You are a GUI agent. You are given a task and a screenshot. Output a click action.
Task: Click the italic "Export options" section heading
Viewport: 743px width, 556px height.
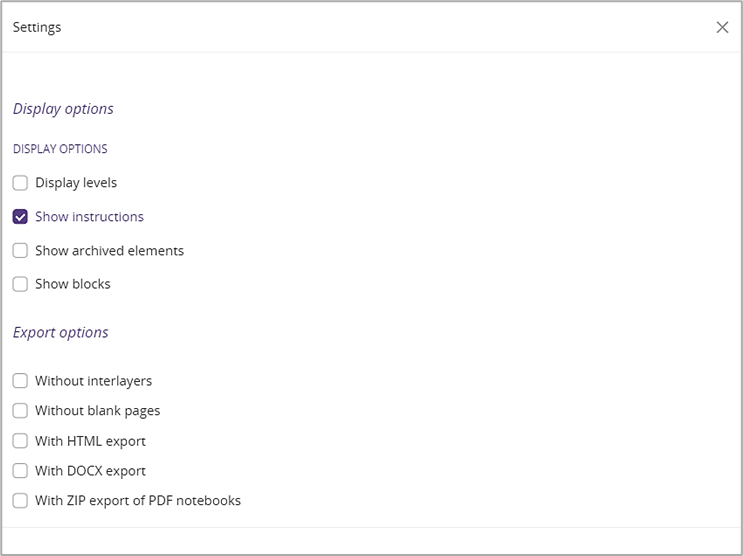pos(61,333)
